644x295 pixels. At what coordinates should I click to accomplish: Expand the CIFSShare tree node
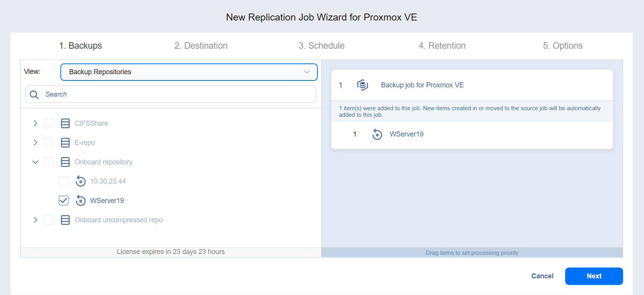36,123
